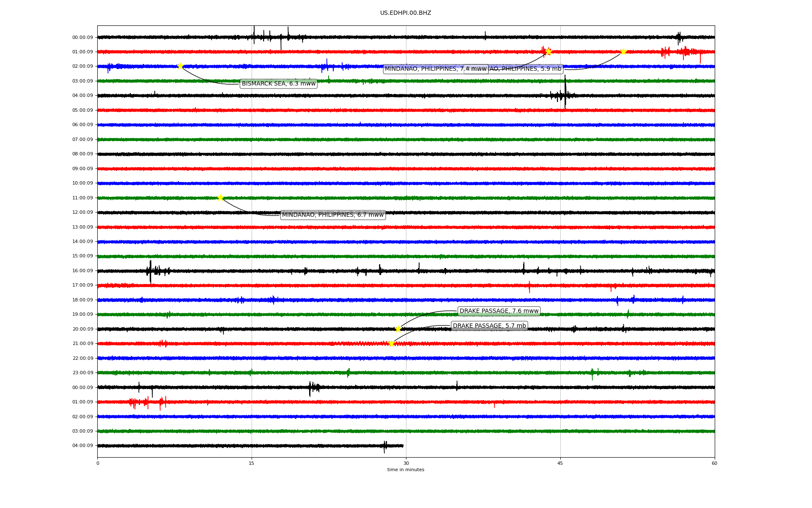
Task: Click the rightmost star on the 01:00:09 trace
Action: (x=623, y=52)
